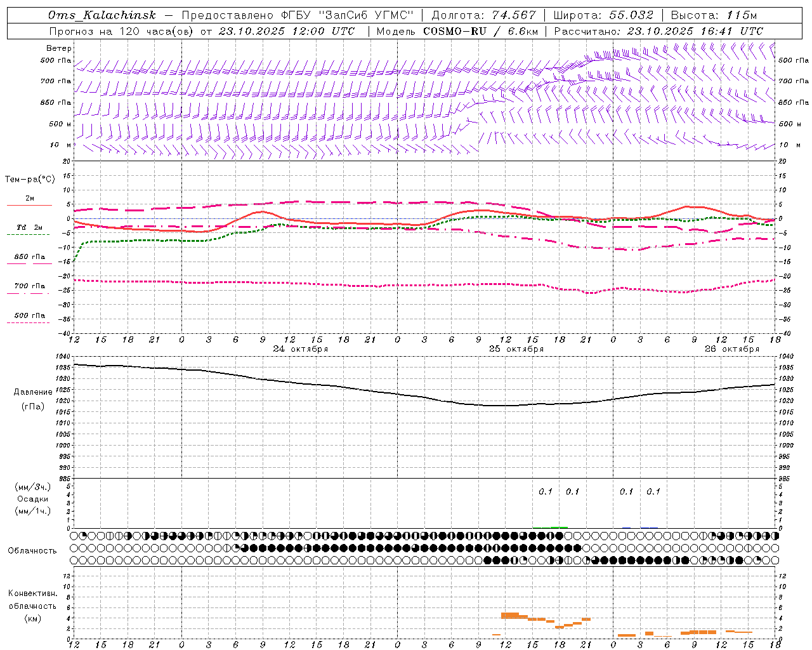The width and height of the screenshot is (812, 650).
Task: Select the 'Долгота: 74.567' longitude value
Action: pyautogui.click(x=483, y=15)
